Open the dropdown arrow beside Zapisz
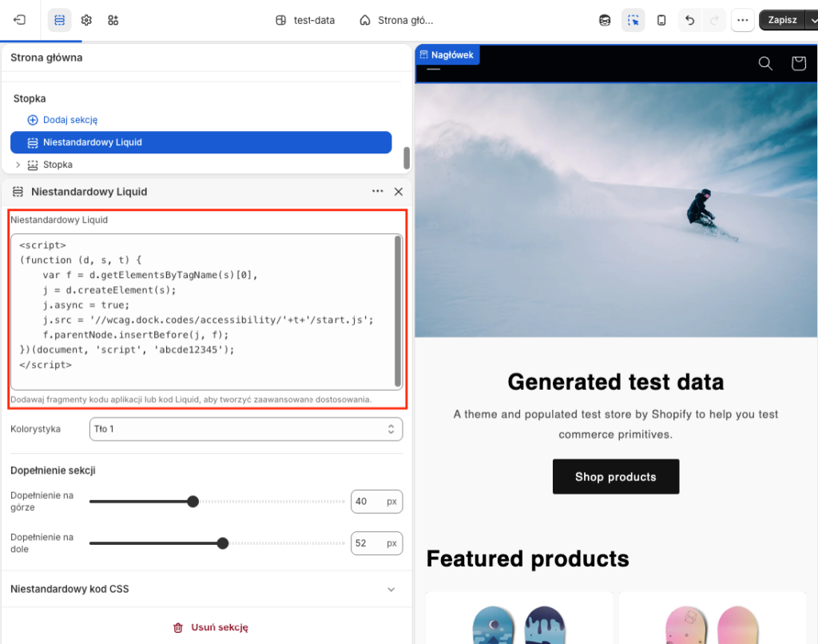Viewport: 818px width, 644px height. 812,20
